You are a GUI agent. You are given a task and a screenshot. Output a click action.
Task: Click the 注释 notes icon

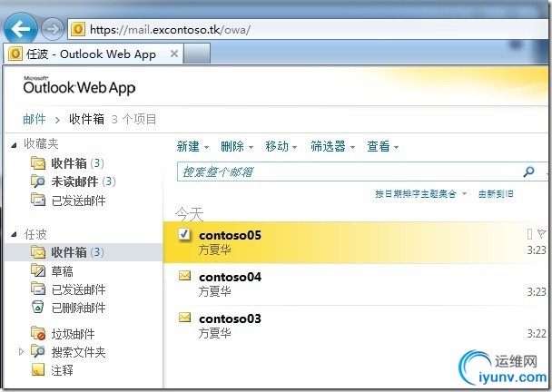click(x=38, y=369)
